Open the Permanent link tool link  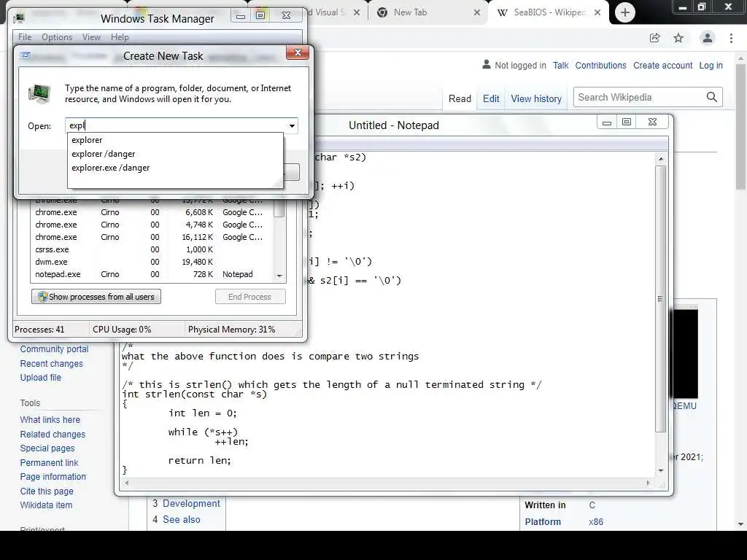[49, 462]
